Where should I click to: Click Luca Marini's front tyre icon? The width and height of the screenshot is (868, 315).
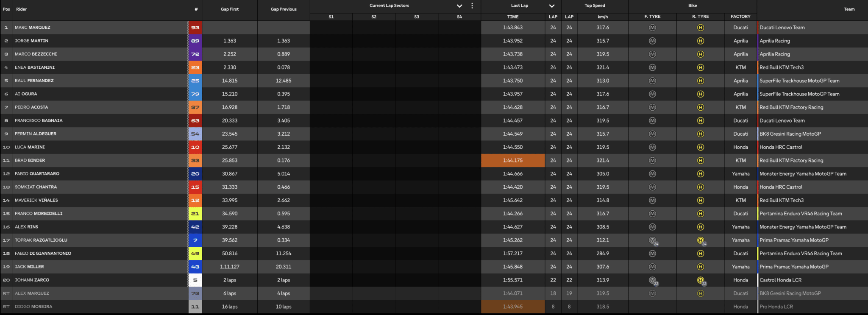pyautogui.click(x=652, y=147)
